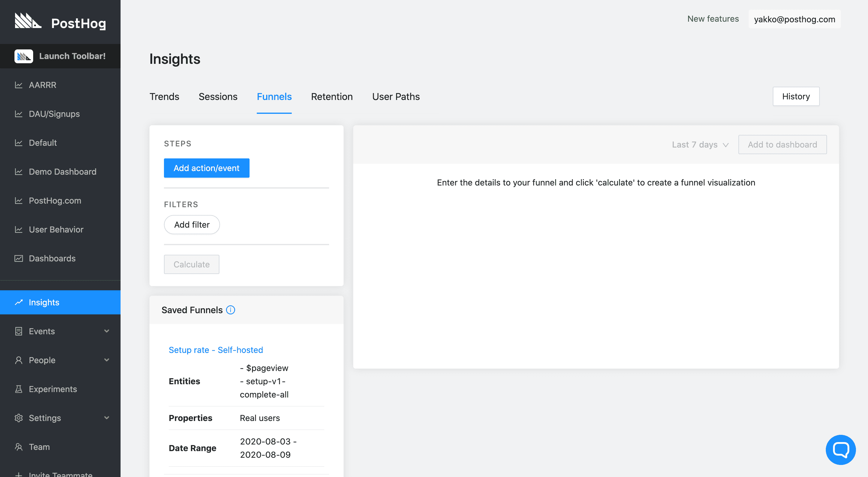Open Setup rate - Self-hosted saved funnel
This screenshot has width=868, height=477.
216,350
